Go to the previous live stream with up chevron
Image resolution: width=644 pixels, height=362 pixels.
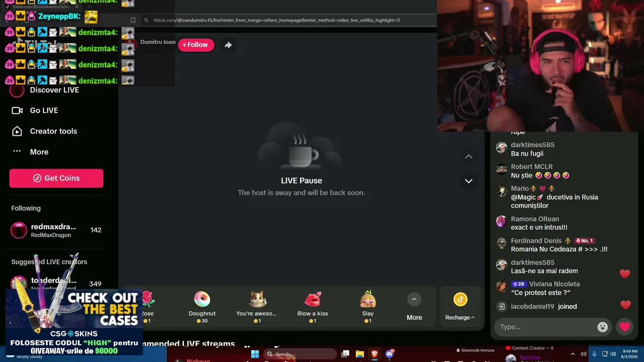(x=468, y=156)
